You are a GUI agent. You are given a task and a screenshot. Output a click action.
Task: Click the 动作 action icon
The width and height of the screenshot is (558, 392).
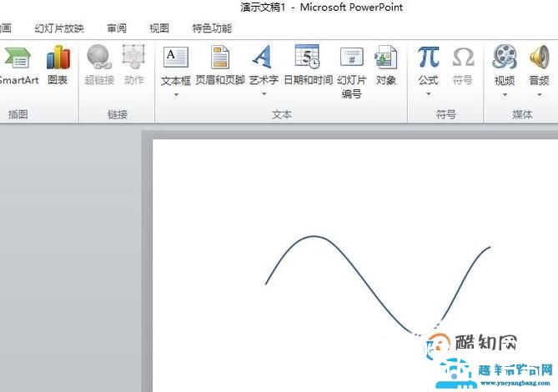tap(133, 57)
